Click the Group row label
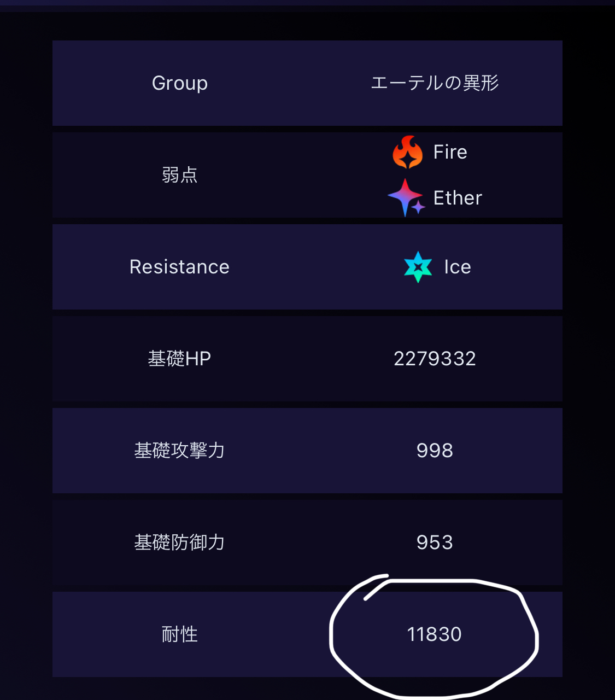Screen dimensions: 615x700 click(x=180, y=83)
